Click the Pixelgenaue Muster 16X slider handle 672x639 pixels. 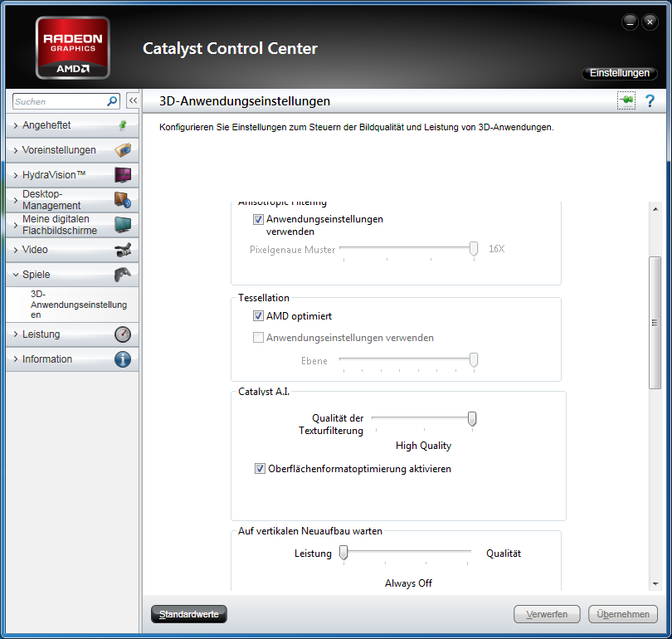point(474,249)
